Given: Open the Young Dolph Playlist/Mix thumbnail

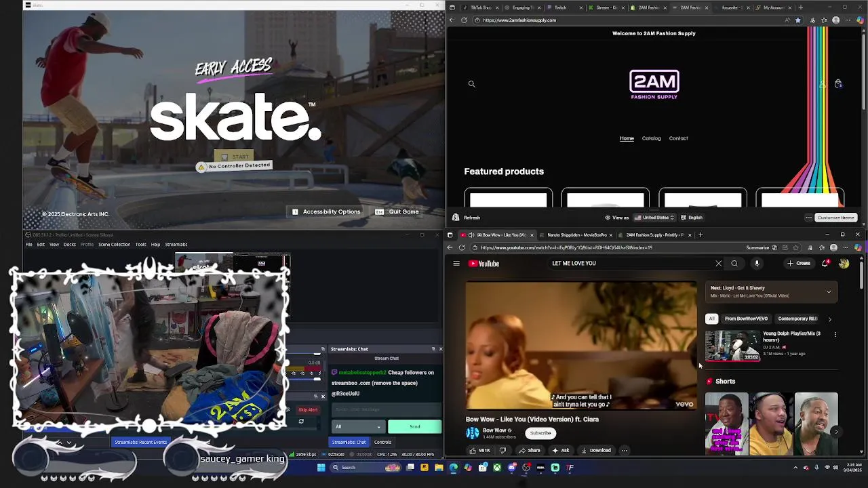Looking at the screenshot, I should 732,346.
